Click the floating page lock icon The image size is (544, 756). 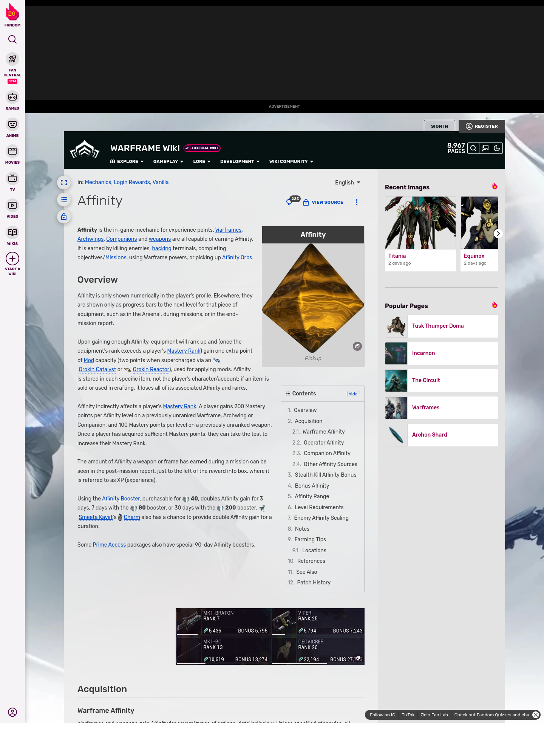[64, 217]
